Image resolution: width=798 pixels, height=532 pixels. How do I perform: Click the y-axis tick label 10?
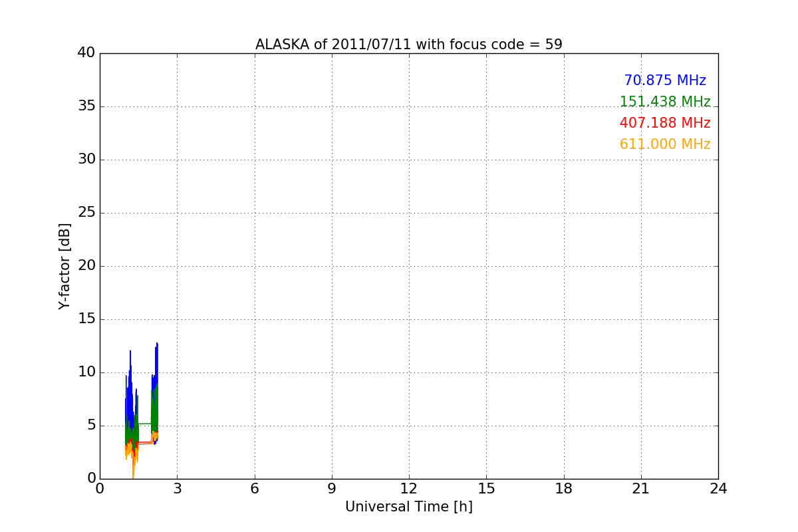86,372
